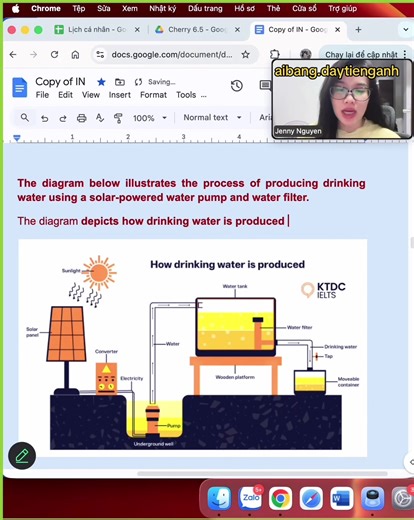Viewport: 414px width, 520px height.
Task: Open the Insert menu in Docs
Action: pyautogui.click(x=120, y=95)
